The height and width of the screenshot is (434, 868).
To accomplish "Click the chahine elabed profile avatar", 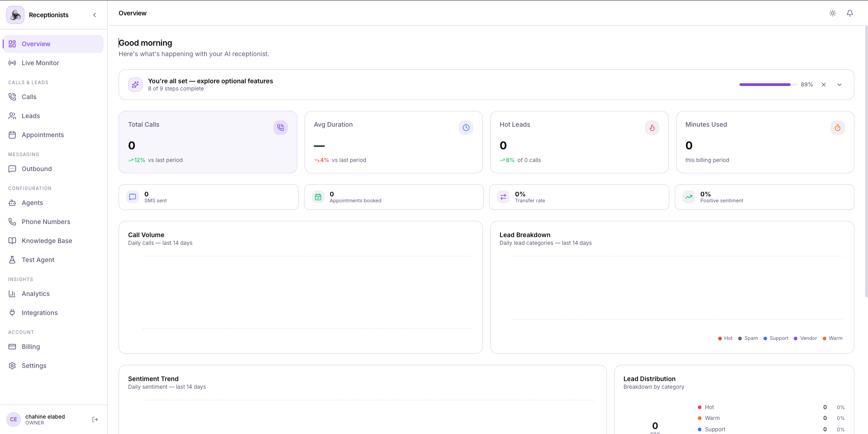I will (x=14, y=420).
